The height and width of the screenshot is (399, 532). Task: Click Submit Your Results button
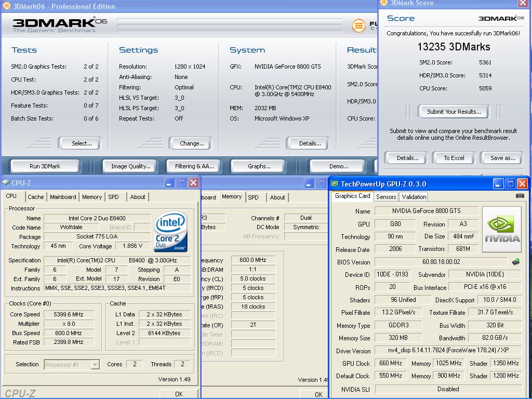tap(454, 112)
